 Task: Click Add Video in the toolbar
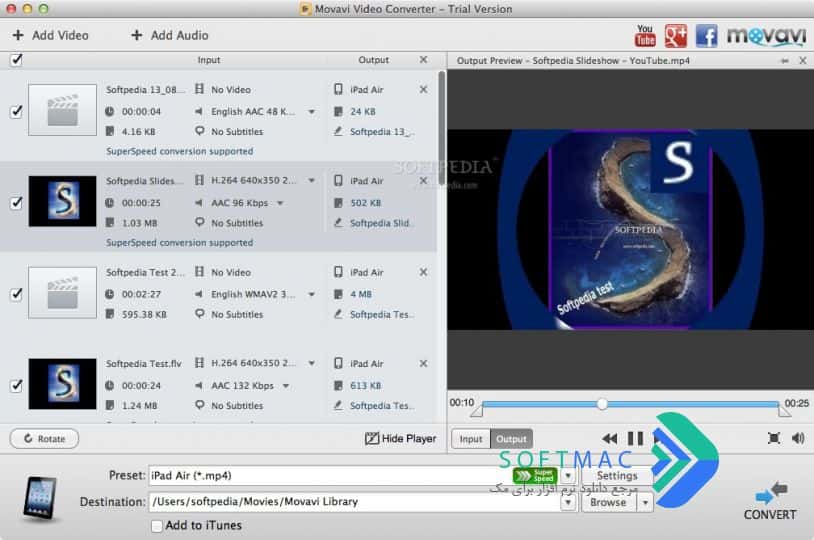coord(50,35)
